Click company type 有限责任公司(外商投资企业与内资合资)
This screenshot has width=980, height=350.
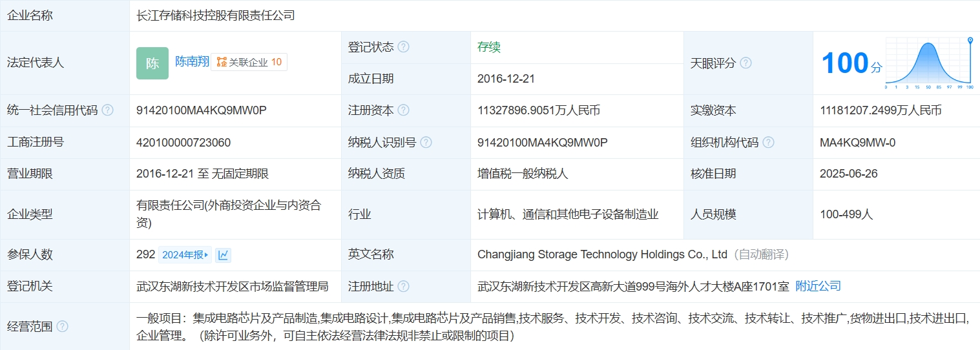click(x=229, y=214)
